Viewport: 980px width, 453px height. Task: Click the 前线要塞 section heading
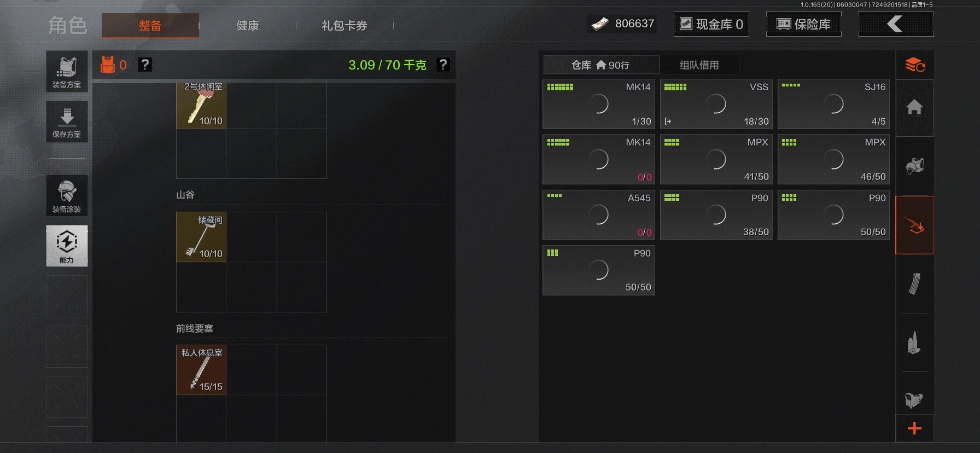tap(195, 328)
